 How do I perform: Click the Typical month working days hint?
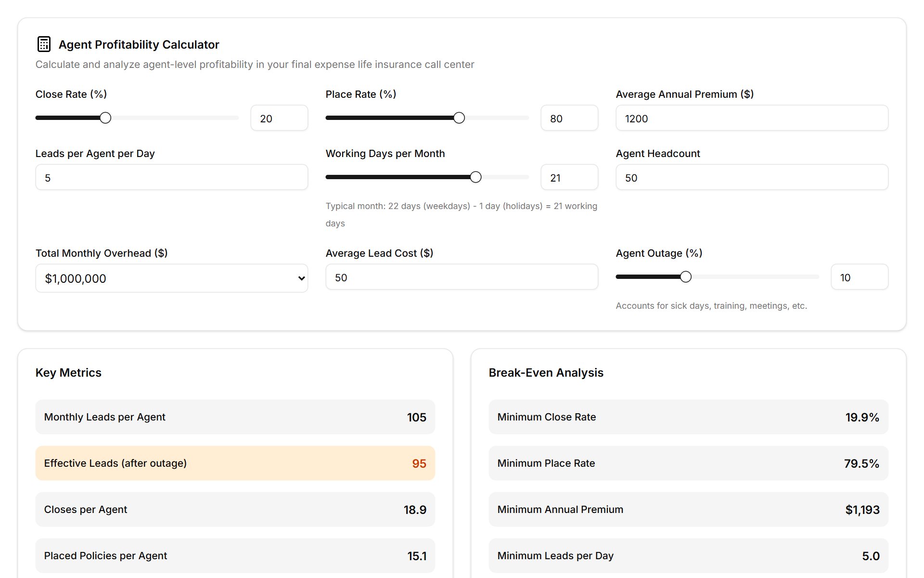(462, 214)
